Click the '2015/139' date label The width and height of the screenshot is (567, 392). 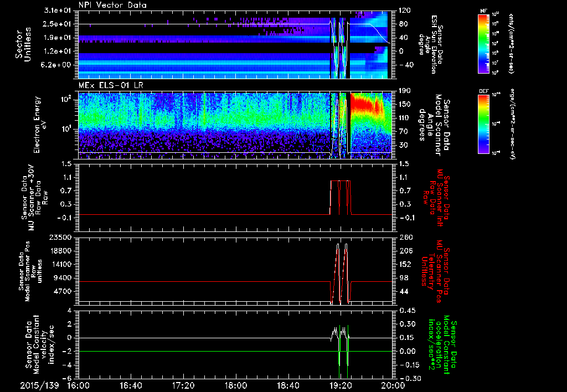tap(39, 385)
